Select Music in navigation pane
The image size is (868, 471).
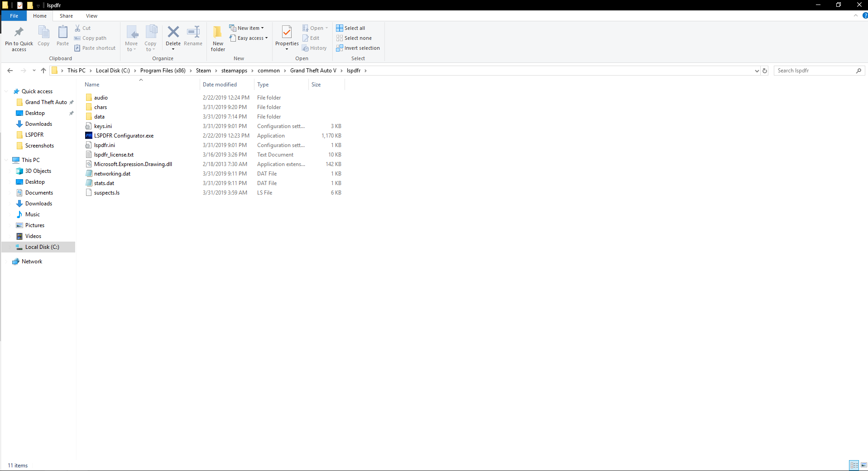(32, 214)
